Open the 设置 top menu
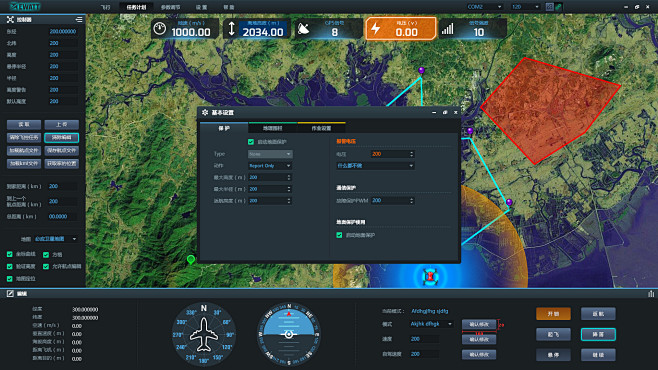The image size is (658, 370). click(201, 7)
